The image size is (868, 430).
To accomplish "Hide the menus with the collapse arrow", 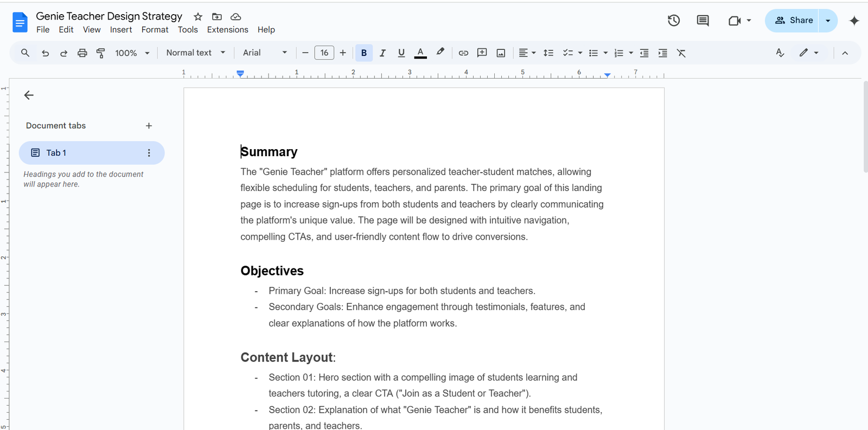I will [x=845, y=53].
